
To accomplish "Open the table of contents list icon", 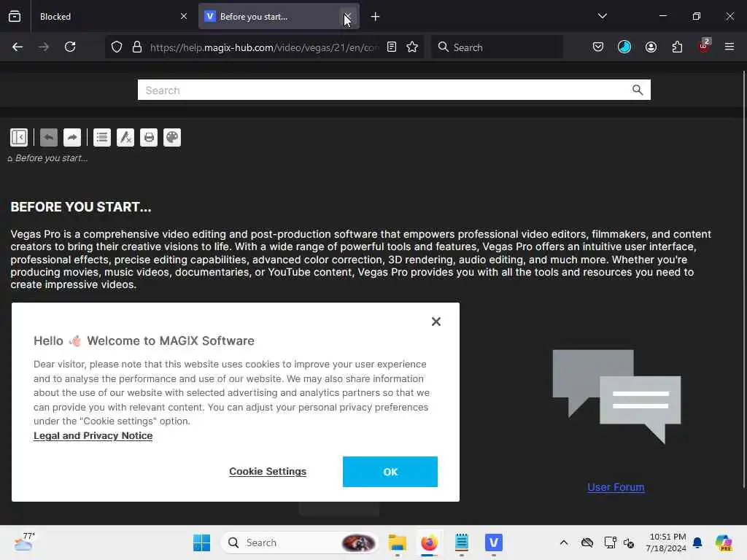I will [x=102, y=138].
